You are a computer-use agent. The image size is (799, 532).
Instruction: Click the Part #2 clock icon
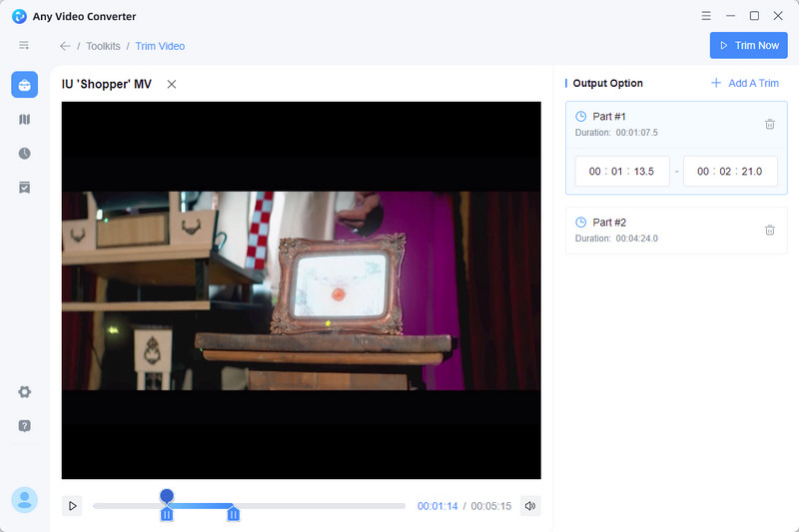pyautogui.click(x=581, y=222)
